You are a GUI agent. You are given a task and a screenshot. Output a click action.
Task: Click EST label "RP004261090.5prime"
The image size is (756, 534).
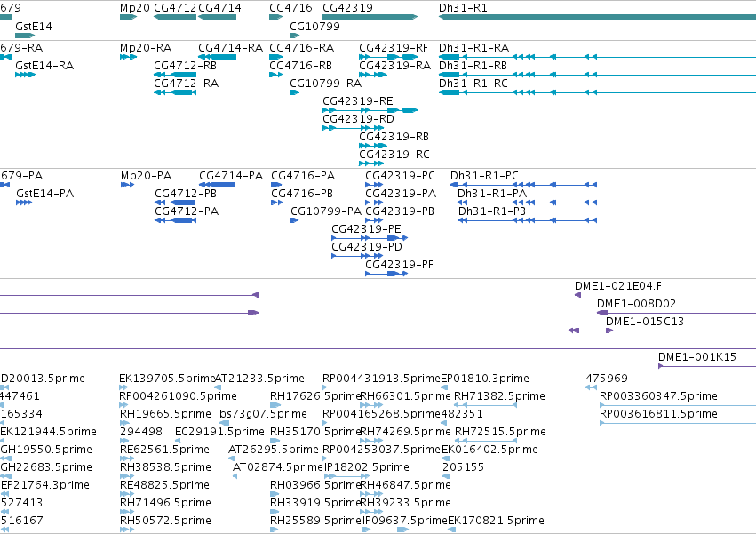[x=179, y=396]
